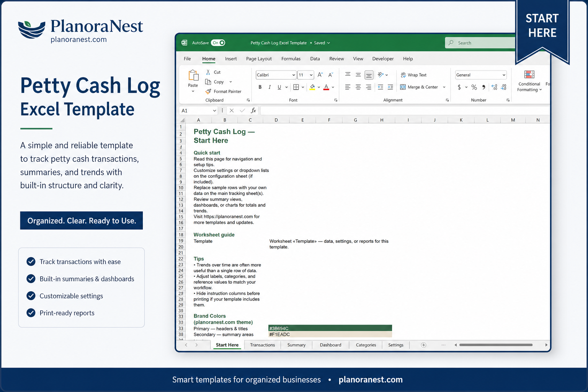Screen dimensions: 588x392
Task: Click the Search box in title bar
Action: 480,43
